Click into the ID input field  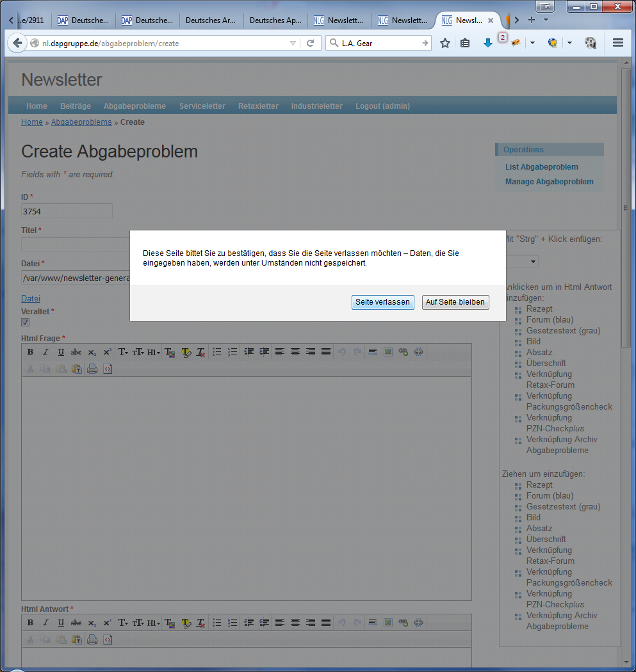[x=67, y=211]
